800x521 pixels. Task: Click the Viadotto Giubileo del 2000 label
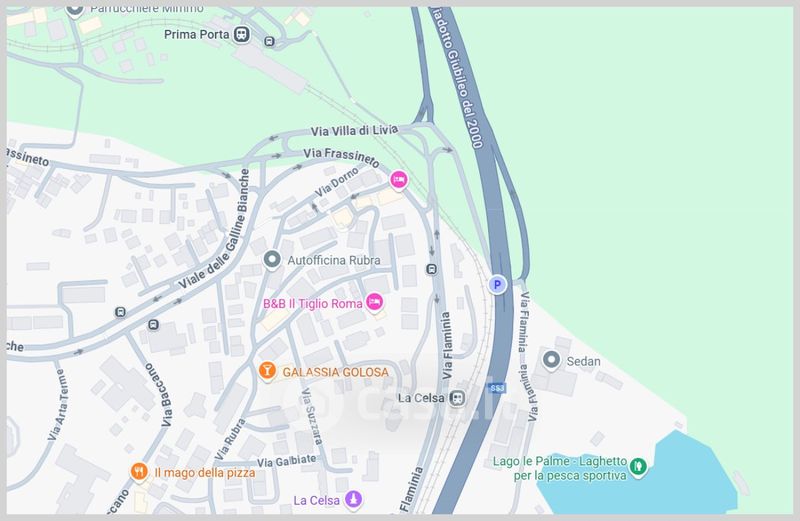457,78
